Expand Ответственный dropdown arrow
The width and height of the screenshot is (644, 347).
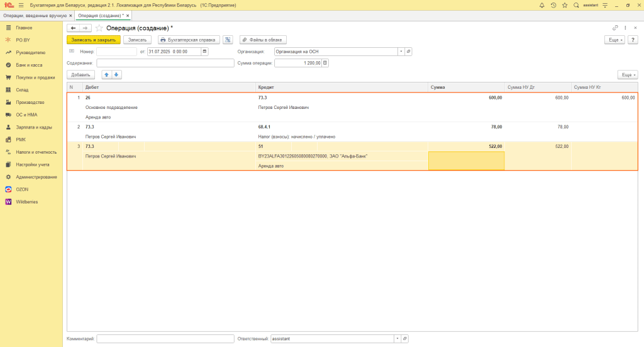(x=397, y=339)
